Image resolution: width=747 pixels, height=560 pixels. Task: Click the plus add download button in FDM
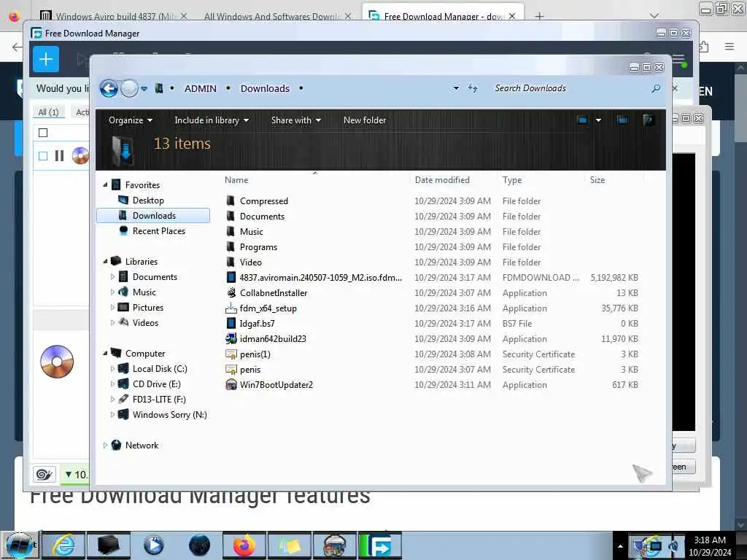tap(46, 59)
